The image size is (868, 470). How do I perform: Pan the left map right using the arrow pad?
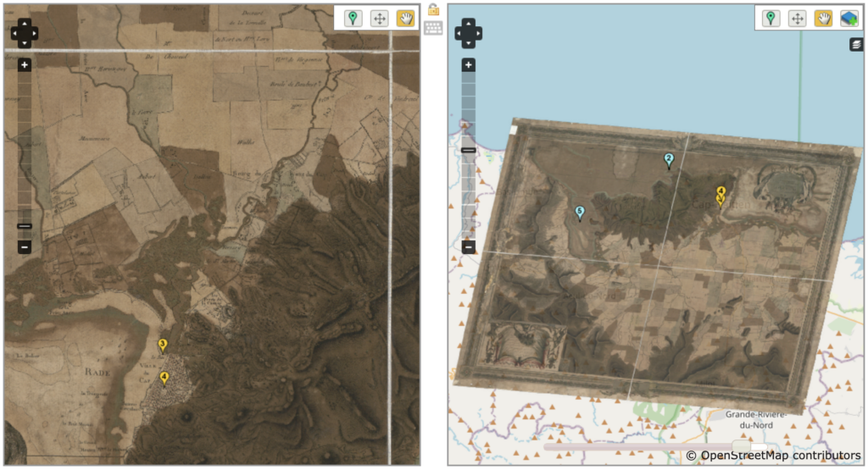pos(34,34)
